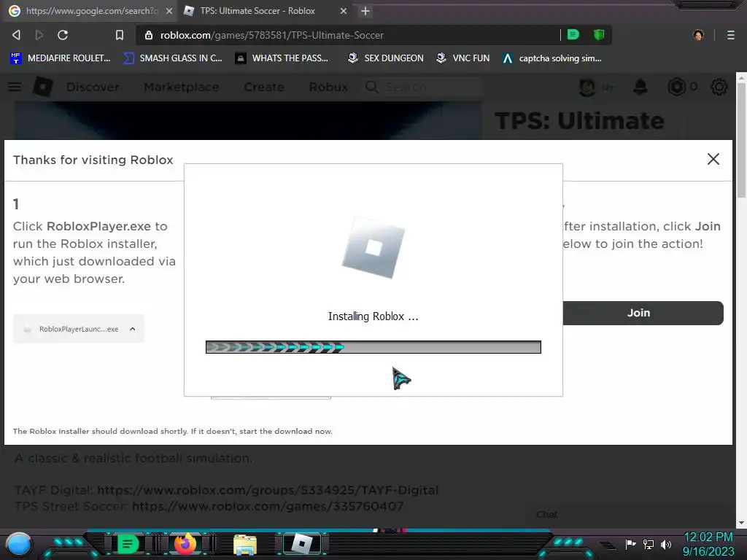The height and width of the screenshot is (560, 747).
Task: Open the Roblox user avatar profile
Action: 587,87
